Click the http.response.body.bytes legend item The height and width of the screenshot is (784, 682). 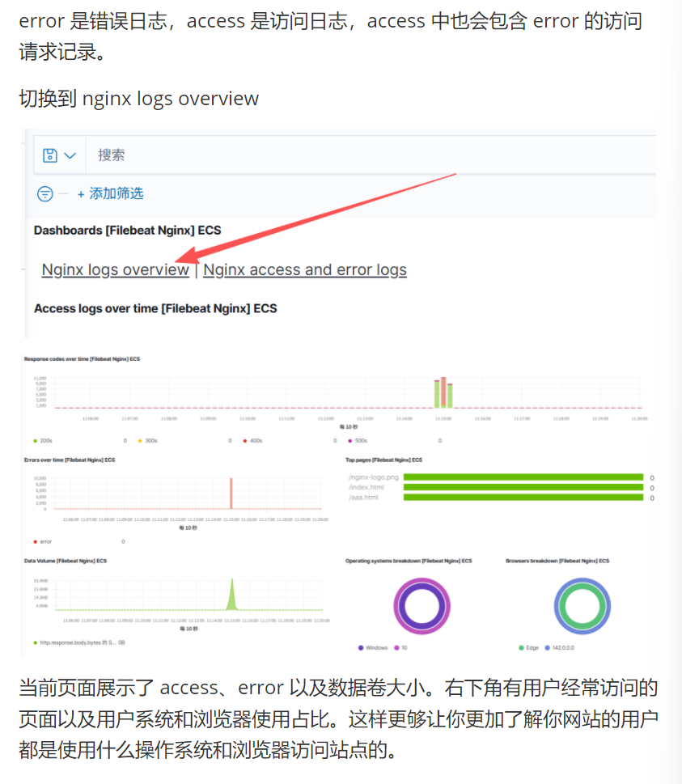[77, 642]
